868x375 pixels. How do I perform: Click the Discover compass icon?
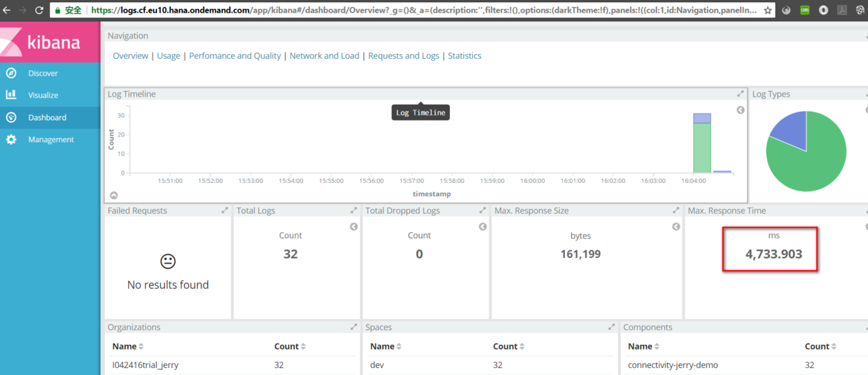(11, 73)
